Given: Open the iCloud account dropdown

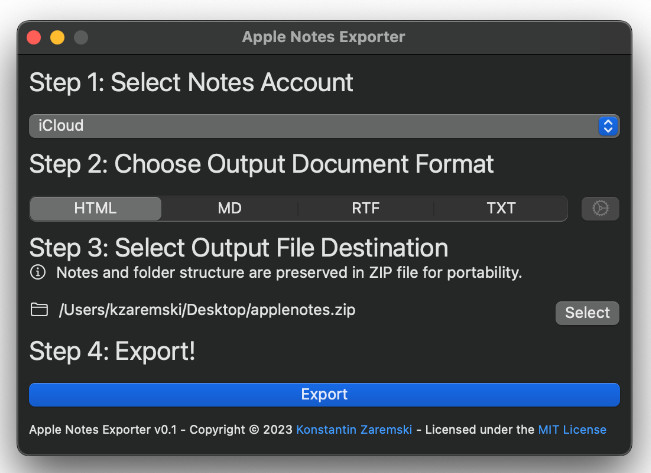Looking at the screenshot, I should tap(324, 126).
